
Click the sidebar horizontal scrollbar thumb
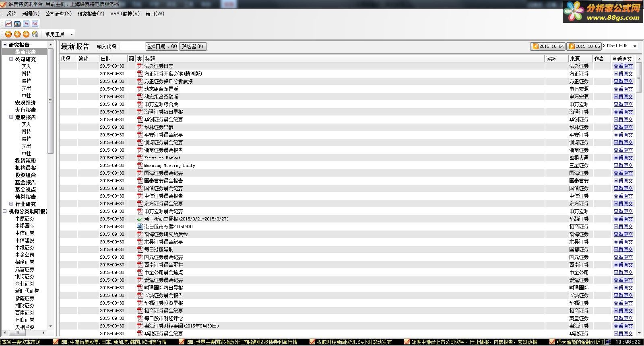[x=17, y=333]
